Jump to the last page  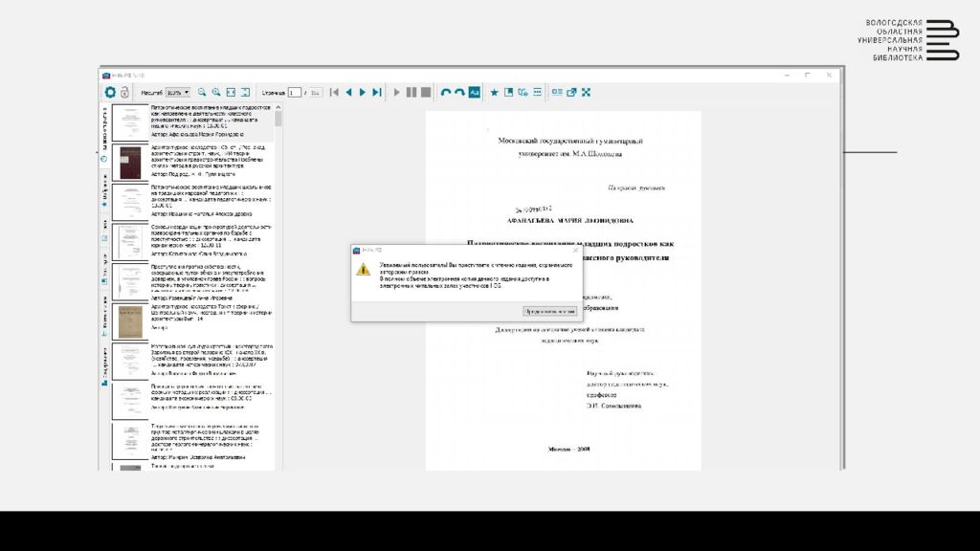(x=377, y=93)
